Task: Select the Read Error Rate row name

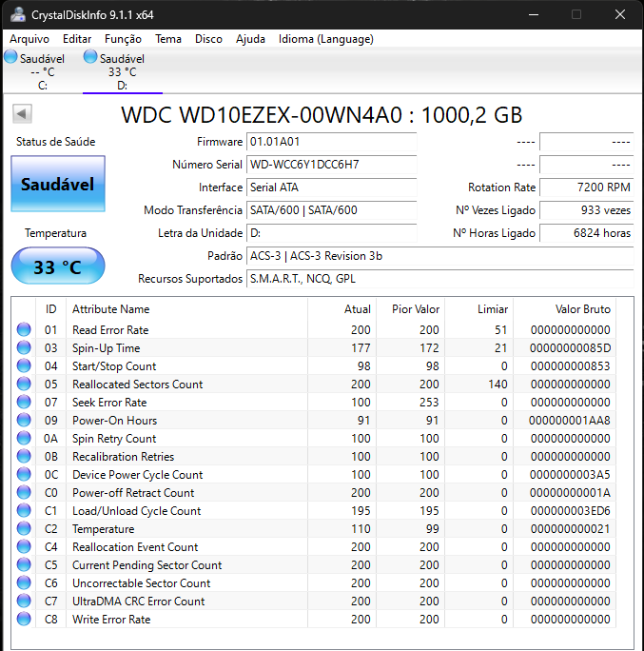Action: click(x=110, y=330)
